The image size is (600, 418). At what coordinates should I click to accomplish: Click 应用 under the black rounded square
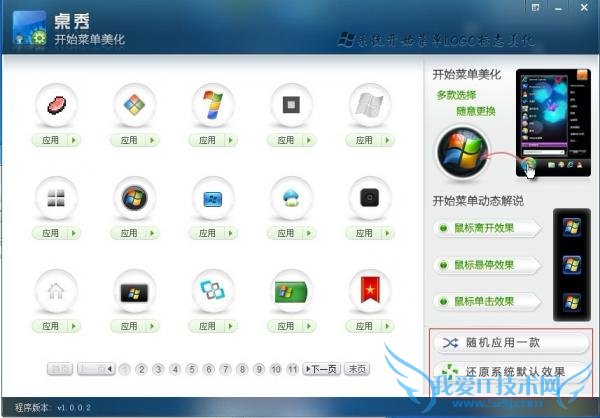364,233
